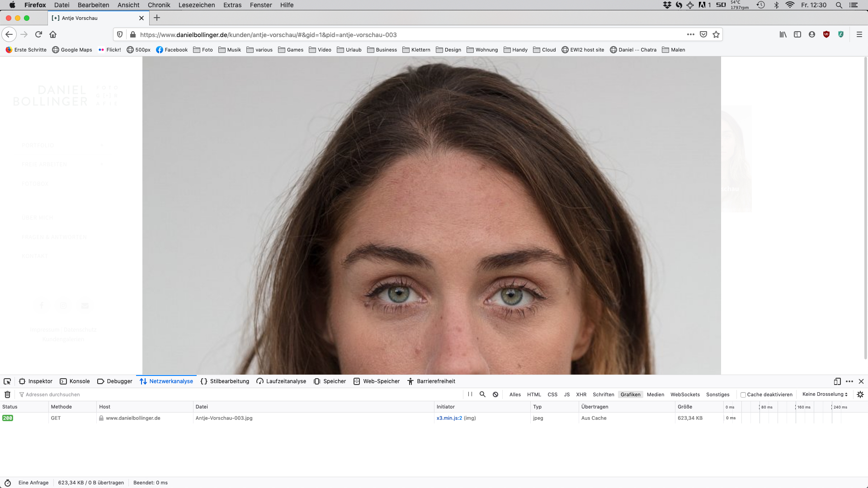The height and width of the screenshot is (488, 868).
Task: Open the Design bookmarks folder
Action: pyautogui.click(x=448, y=50)
